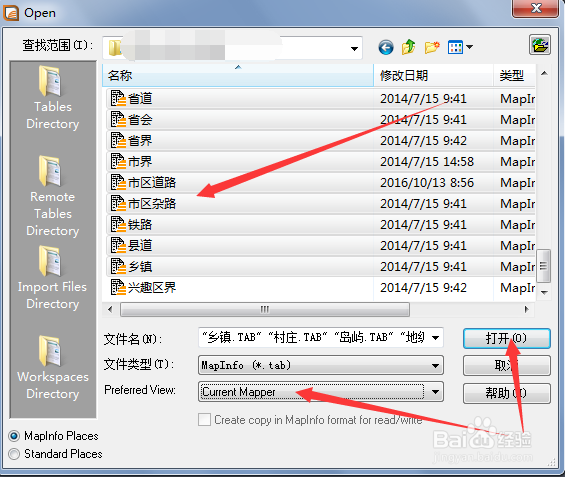Click the vertical scrollbar thumb
This screenshot has height=477, width=565.
543,266
